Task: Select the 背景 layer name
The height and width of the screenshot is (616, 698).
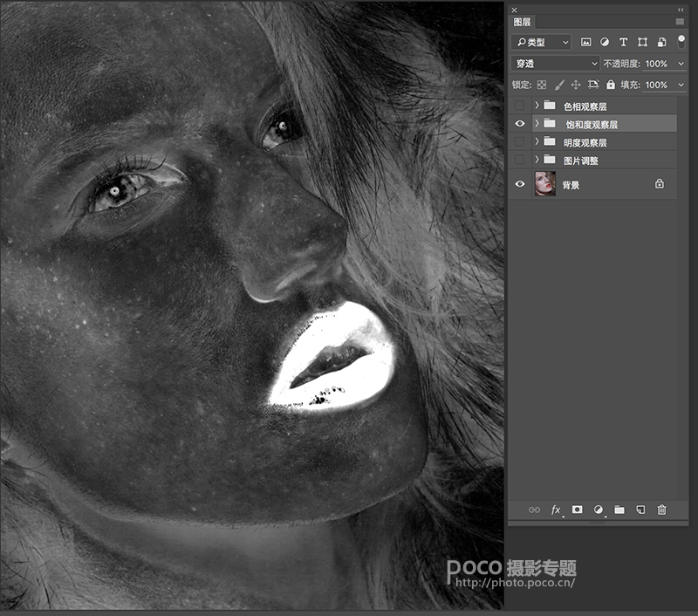Action: click(571, 185)
